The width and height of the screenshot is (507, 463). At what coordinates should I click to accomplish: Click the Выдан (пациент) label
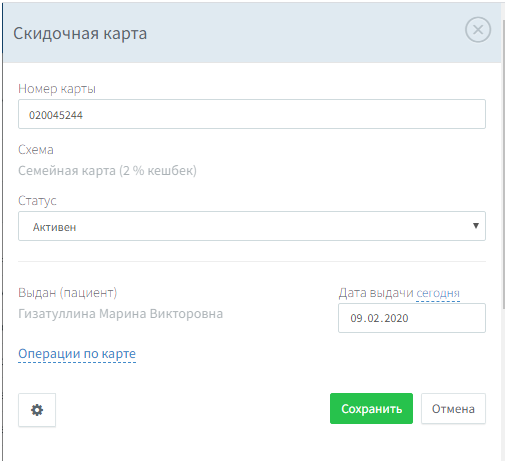68,293
